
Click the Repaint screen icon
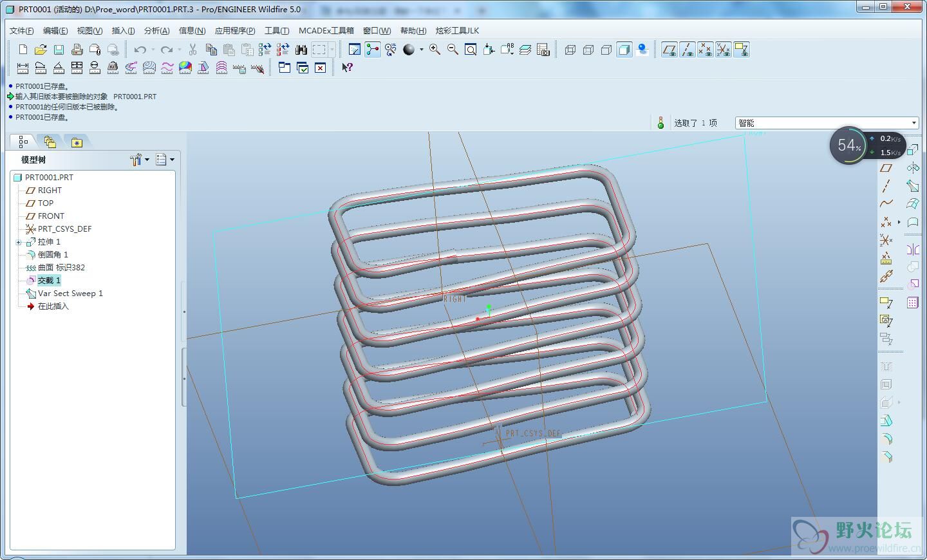click(x=354, y=50)
